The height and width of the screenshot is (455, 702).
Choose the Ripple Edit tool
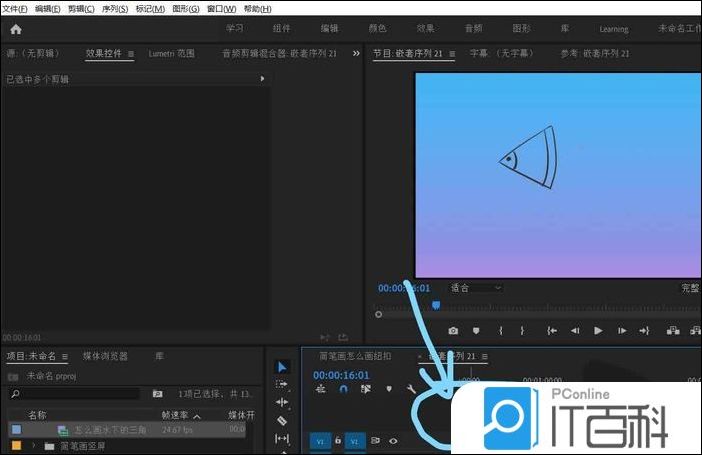click(x=282, y=402)
